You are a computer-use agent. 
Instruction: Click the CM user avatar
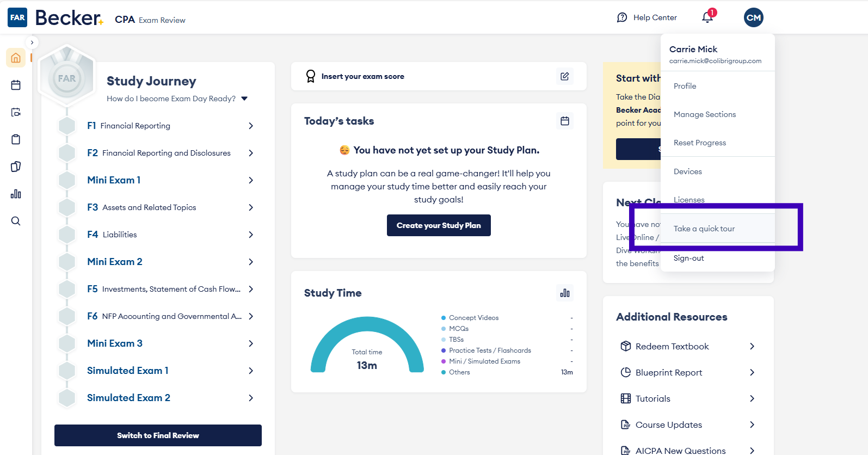point(753,17)
